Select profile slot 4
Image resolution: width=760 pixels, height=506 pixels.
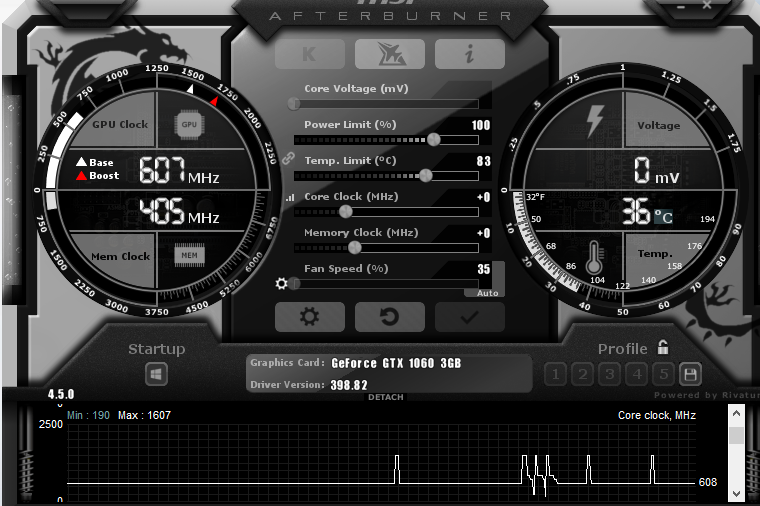637,374
